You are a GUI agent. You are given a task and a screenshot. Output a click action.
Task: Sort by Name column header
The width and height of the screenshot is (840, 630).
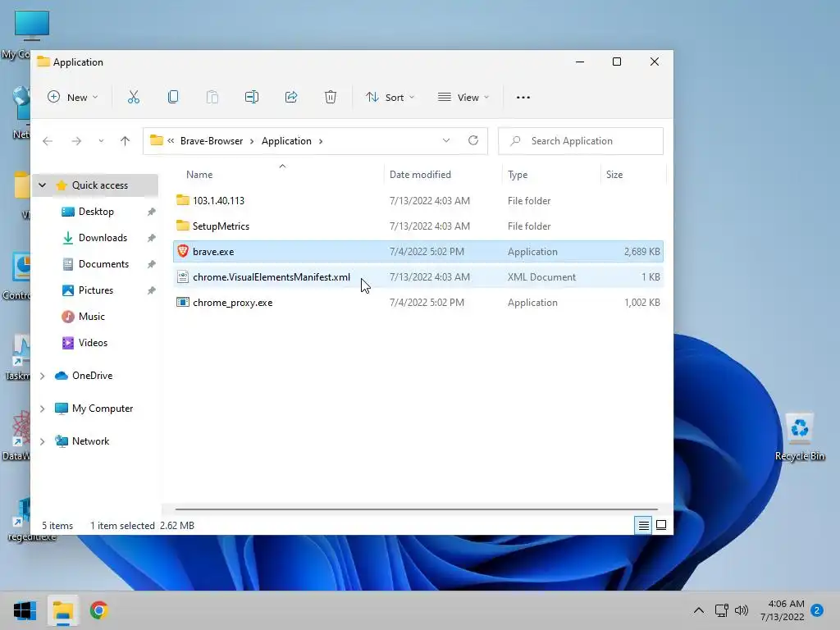pos(199,175)
